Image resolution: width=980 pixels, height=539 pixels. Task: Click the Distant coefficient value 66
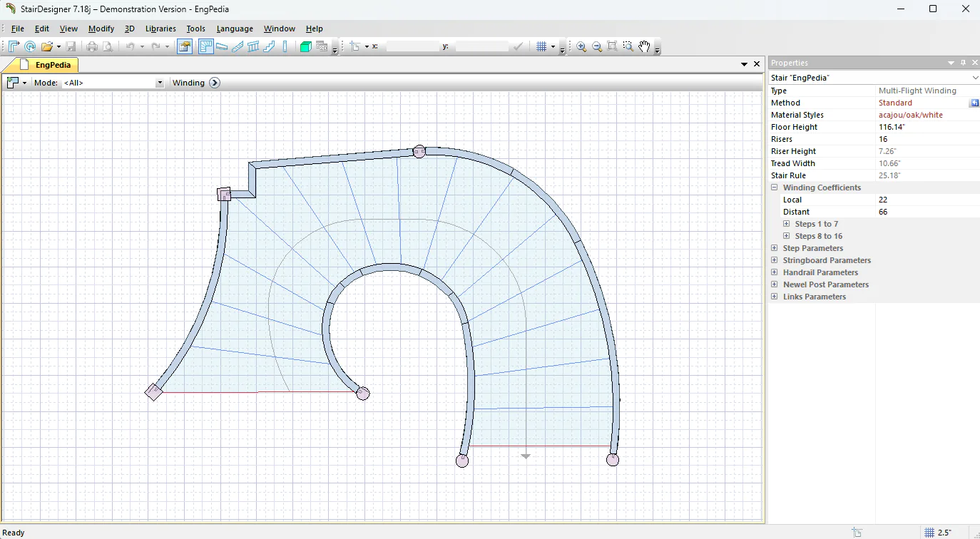click(883, 212)
